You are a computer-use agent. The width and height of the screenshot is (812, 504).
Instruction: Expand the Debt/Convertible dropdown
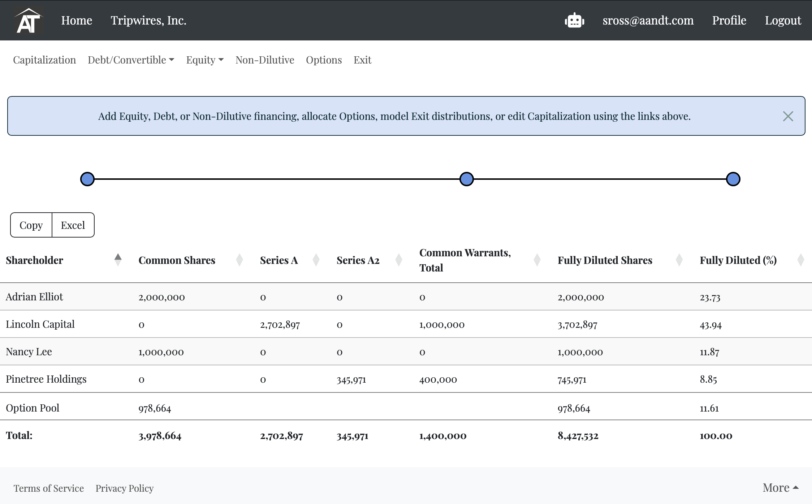pyautogui.click(x=131, y=60)
